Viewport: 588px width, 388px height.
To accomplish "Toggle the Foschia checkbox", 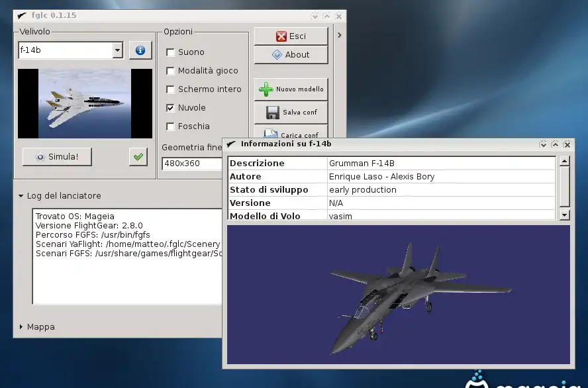I will (170, 126).
